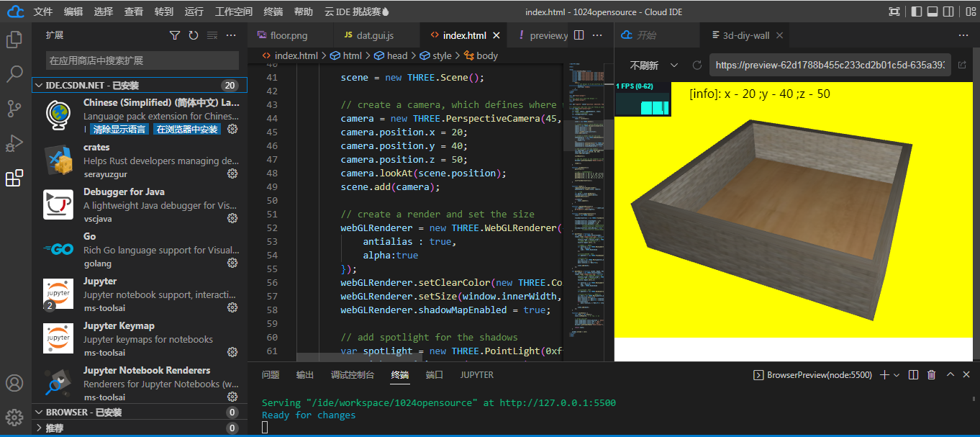This screenshot has width=980, height=437.
Task: Click 云 IDE 挑战赛 link
Action: tap(357, 12)
